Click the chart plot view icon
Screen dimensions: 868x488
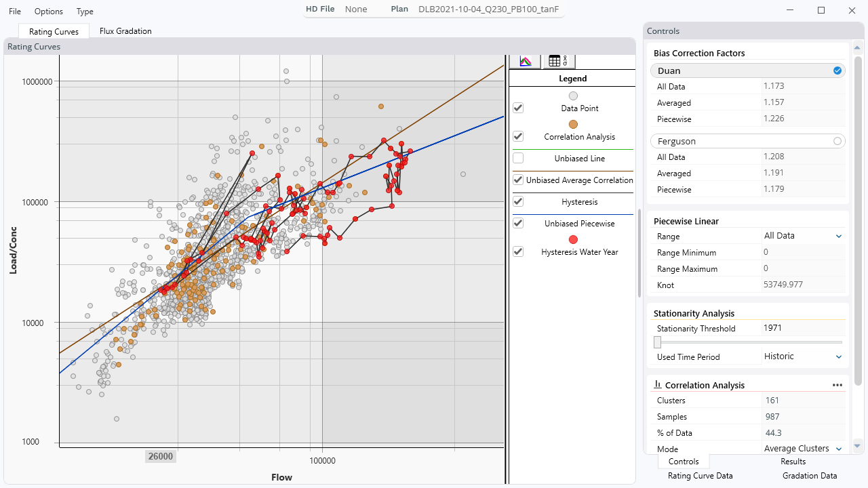click(525, 61)
